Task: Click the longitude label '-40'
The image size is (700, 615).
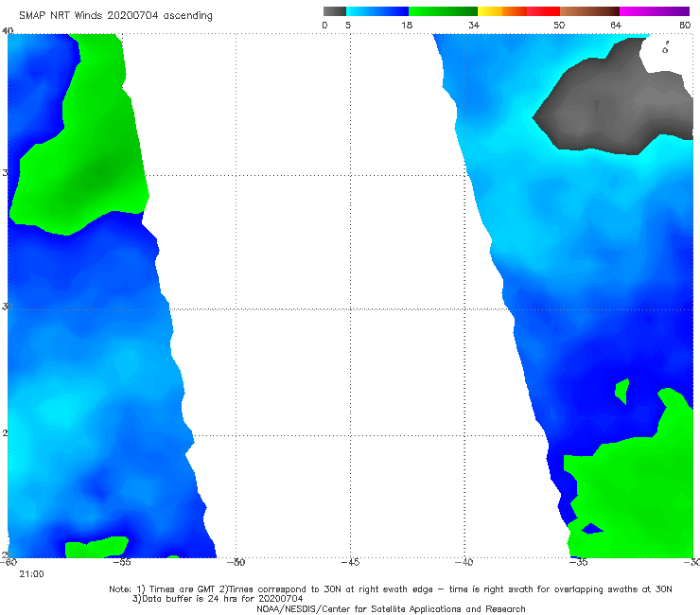Action: 464,562
